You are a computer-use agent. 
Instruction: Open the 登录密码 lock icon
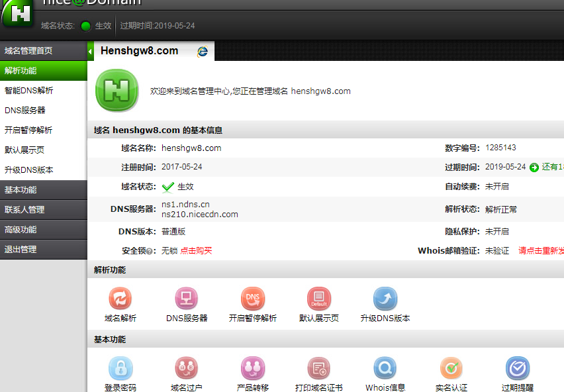pos(120,368)
